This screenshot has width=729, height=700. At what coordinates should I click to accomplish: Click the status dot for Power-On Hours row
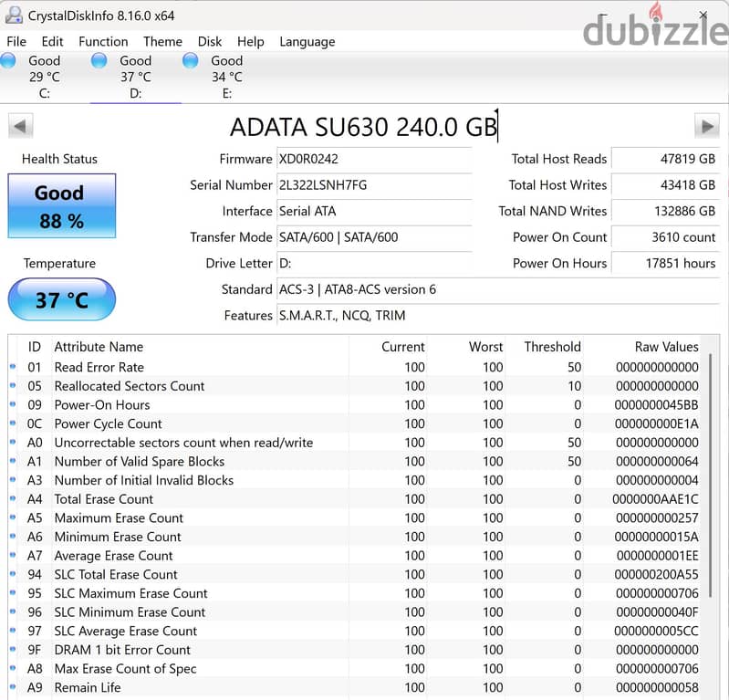[x=13, y=404]
